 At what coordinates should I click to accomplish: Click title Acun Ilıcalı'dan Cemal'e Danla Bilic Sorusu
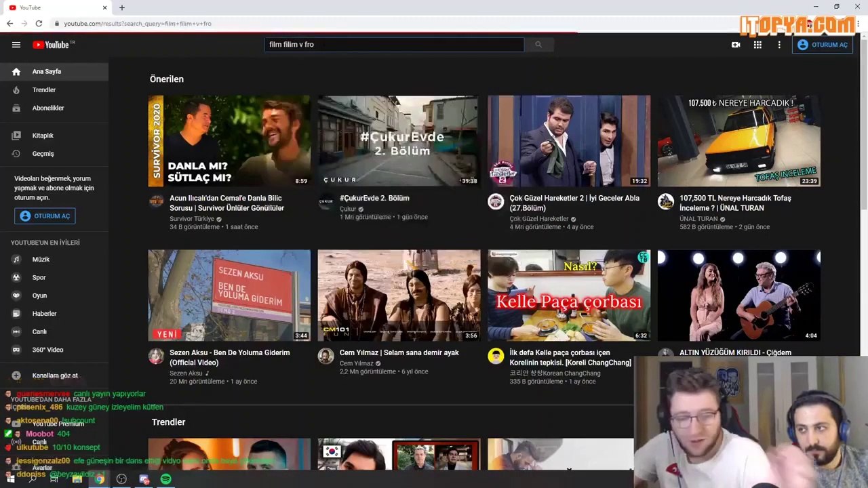pyautogui.click(x=227, y=203)
